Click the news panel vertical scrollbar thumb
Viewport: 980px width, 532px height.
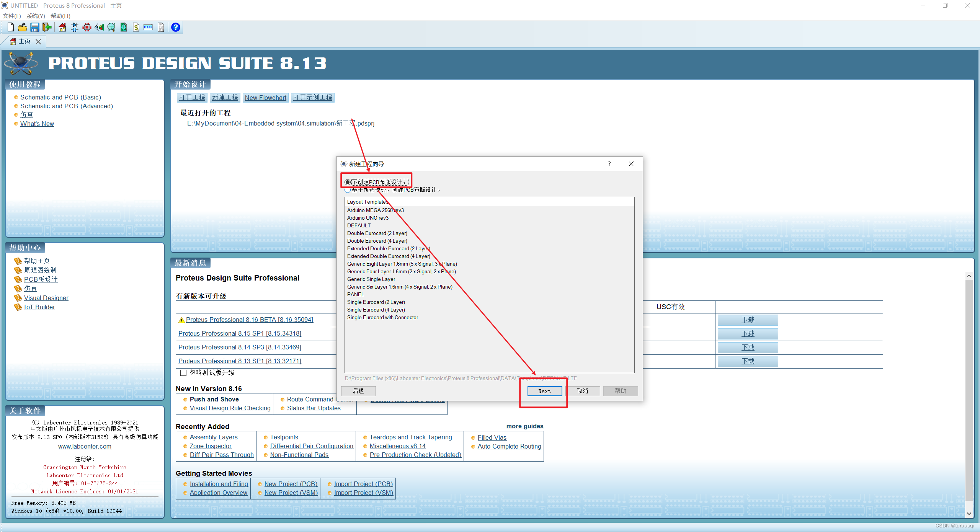[x=969, y=390]
